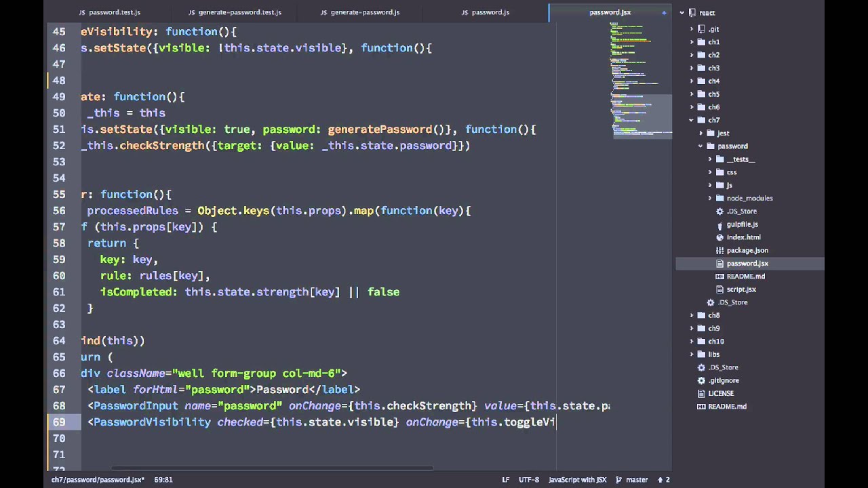The height and width of the screenshot is (488, 868).
Task: Expand the ch6 folder chevron
Action: (x=692, y=107)
